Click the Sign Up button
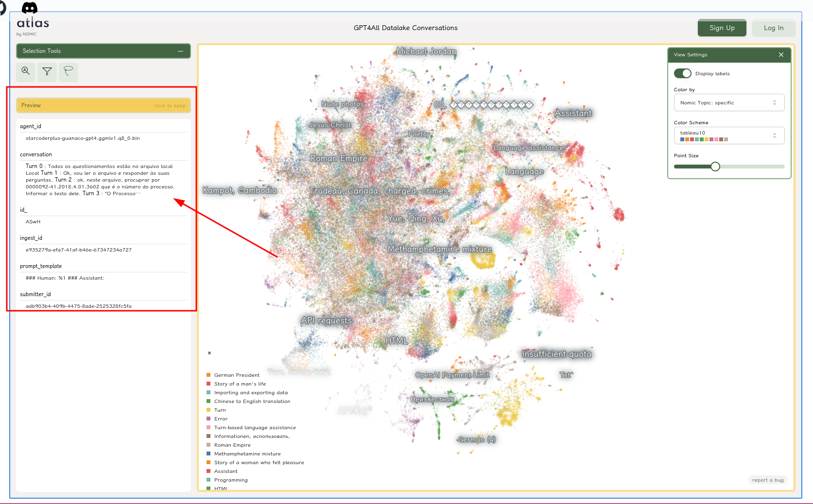 click(x=722, y=28)
